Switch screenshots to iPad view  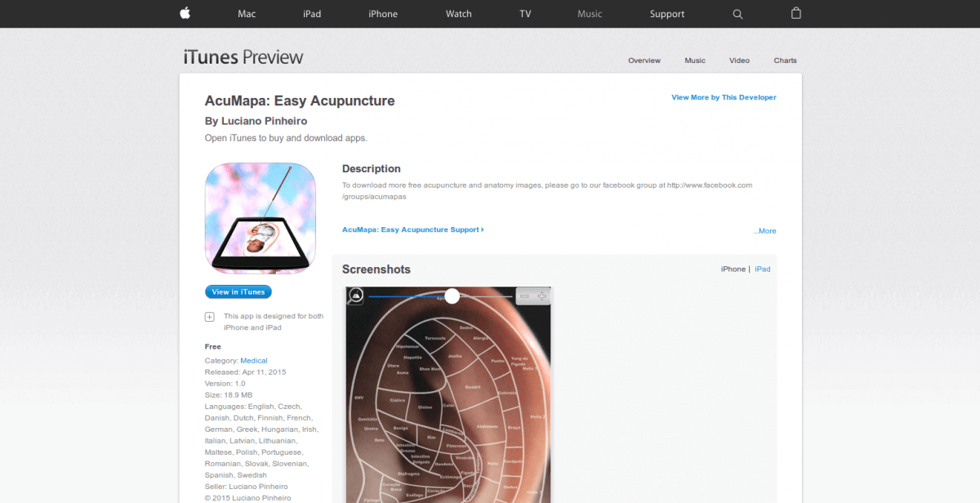point(762,269)
